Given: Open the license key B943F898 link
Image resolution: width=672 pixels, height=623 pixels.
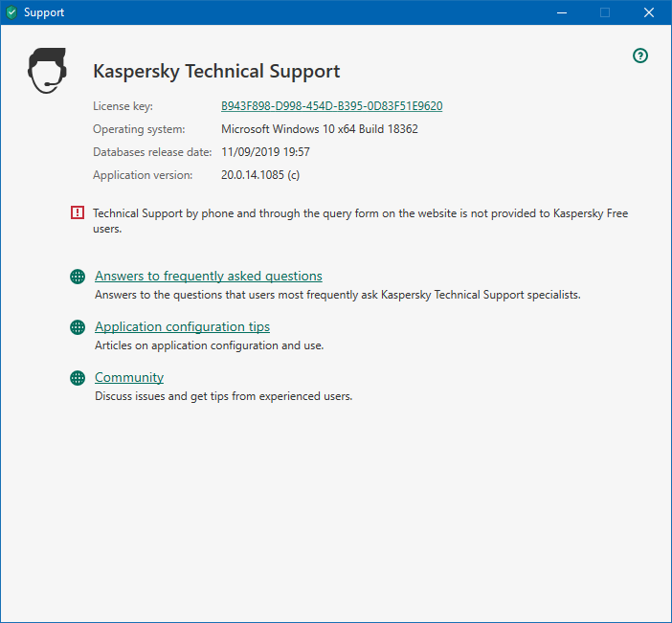Looking at the screenshot, I should pos(332,106).
